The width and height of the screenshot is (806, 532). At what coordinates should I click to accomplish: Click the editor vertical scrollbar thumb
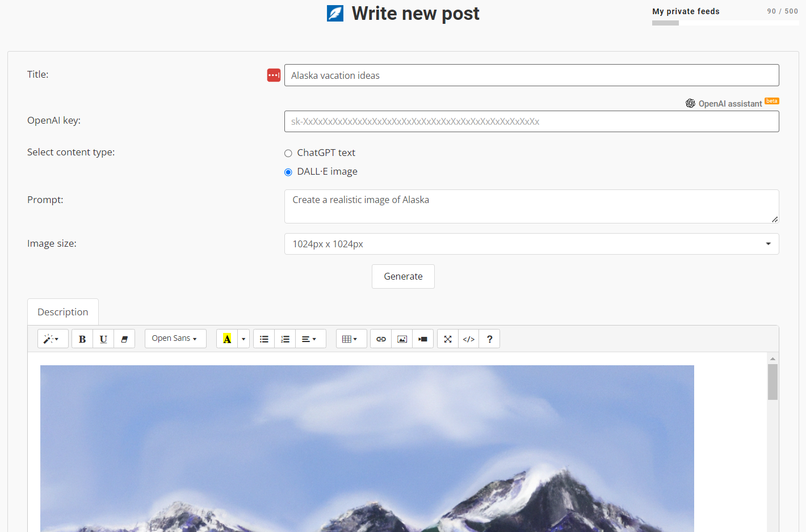pos(773,382)
